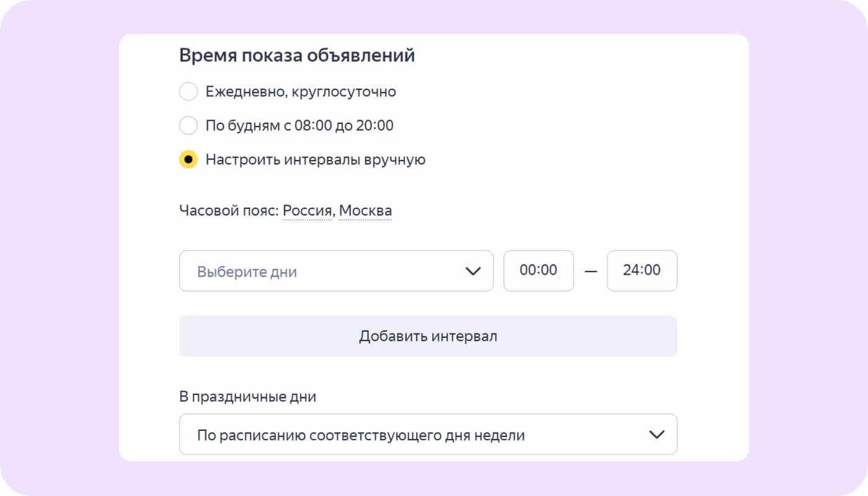Screen dimensions: 868x496
Task: Open the holiday schedule dropdown
Action: (428, 435)
